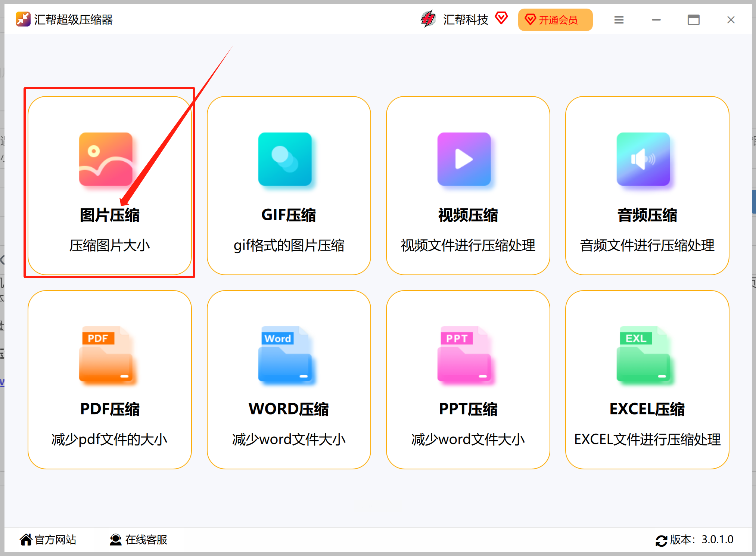The width and height of the screenshot is (756, 556).
Task: Select the 视频压缩 play button icon
Action: [x=464, y=159]
